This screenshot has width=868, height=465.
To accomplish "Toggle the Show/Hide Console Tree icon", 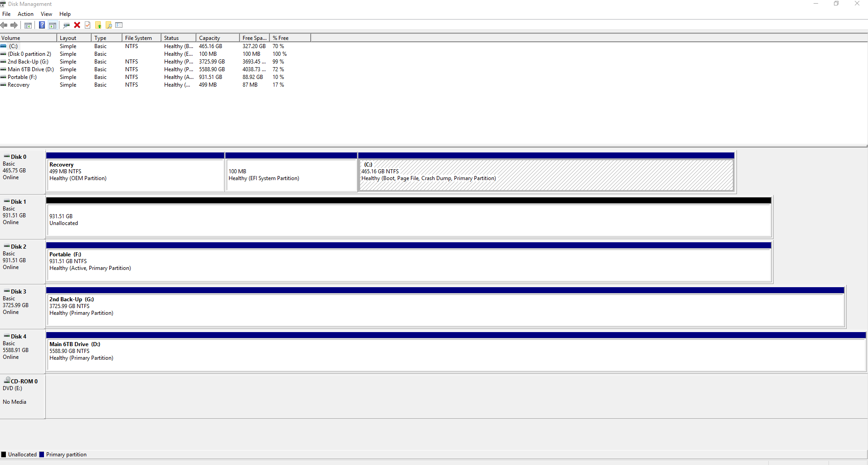I will coord(28,25).
